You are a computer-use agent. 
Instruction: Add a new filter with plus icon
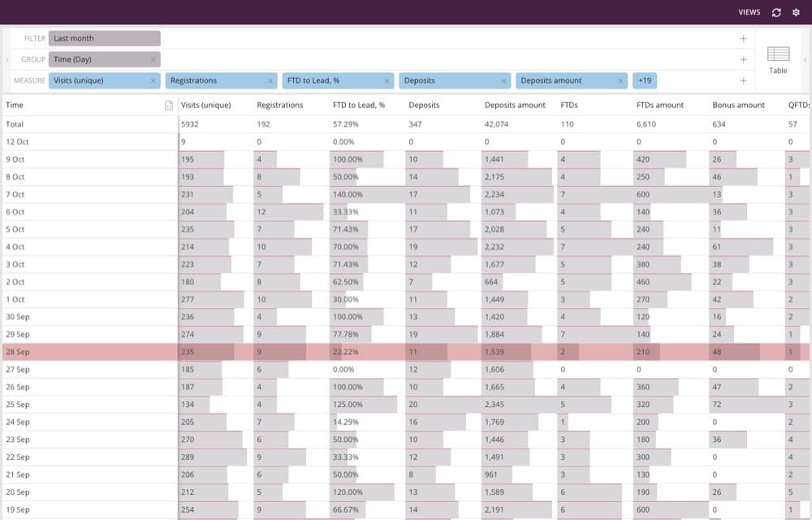tap(743, 38)
